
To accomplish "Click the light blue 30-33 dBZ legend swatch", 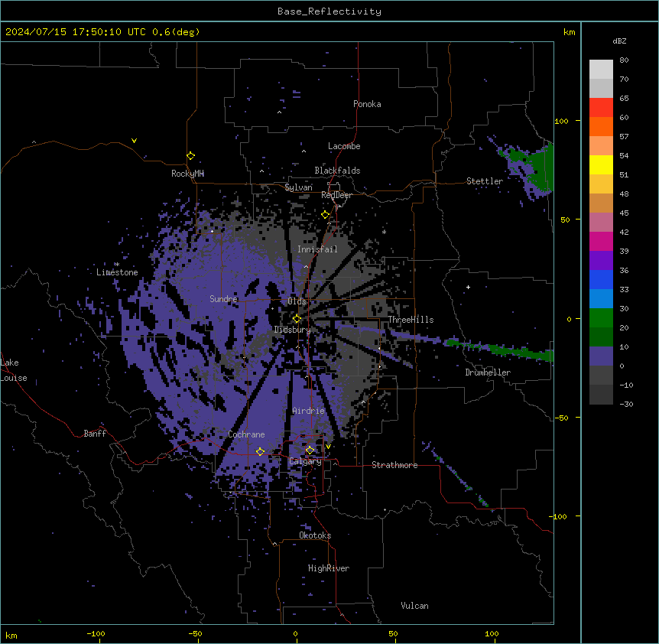I will (601, 299).
